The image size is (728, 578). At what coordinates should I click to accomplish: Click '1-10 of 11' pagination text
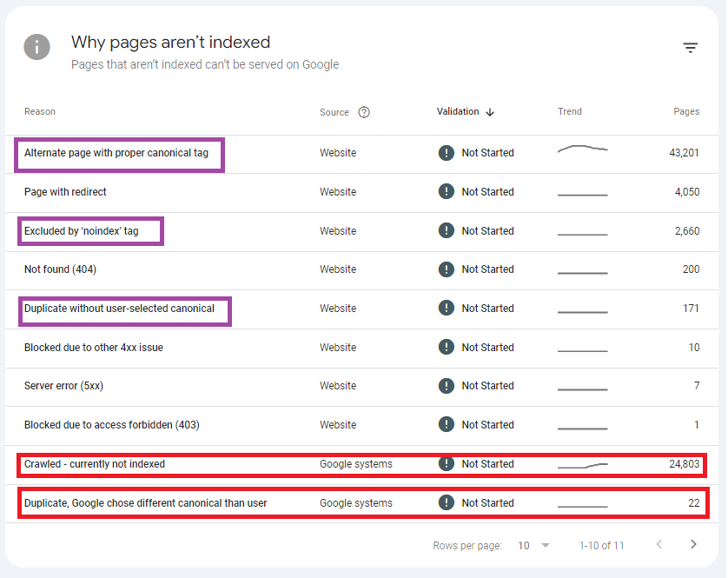[x=601, y=546]
